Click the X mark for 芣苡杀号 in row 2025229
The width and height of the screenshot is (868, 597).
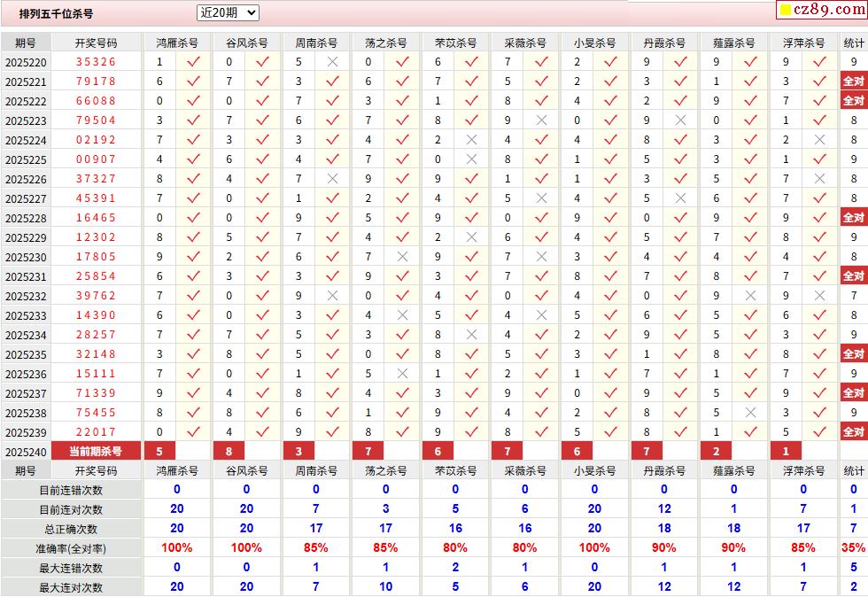471,237
